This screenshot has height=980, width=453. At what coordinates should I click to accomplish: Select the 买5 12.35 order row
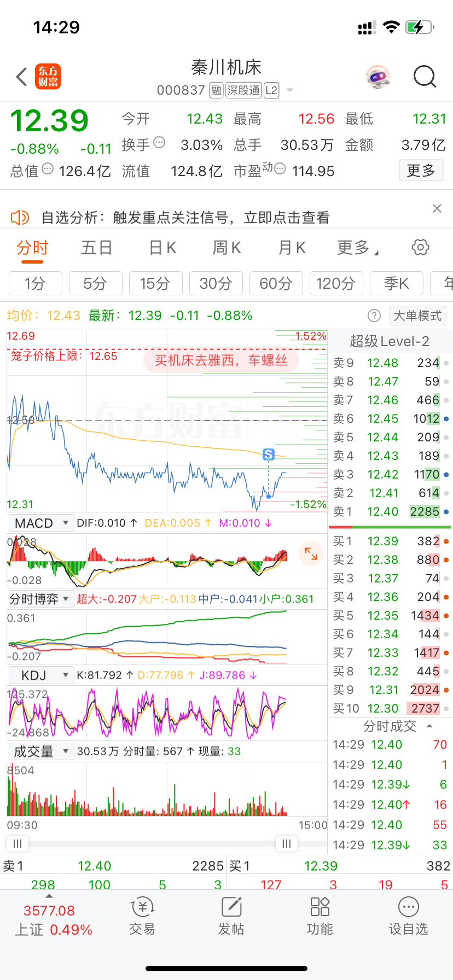[391, 616]
